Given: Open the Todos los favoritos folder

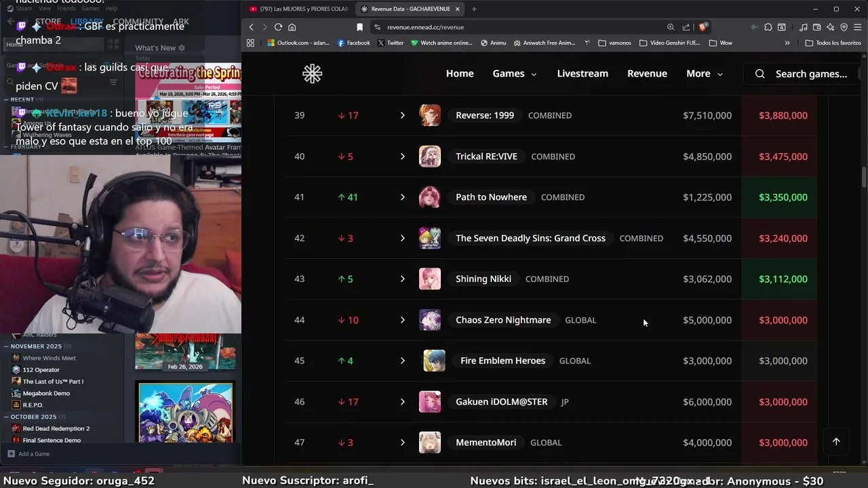Looking at the screenshot, I should (833, 43).
